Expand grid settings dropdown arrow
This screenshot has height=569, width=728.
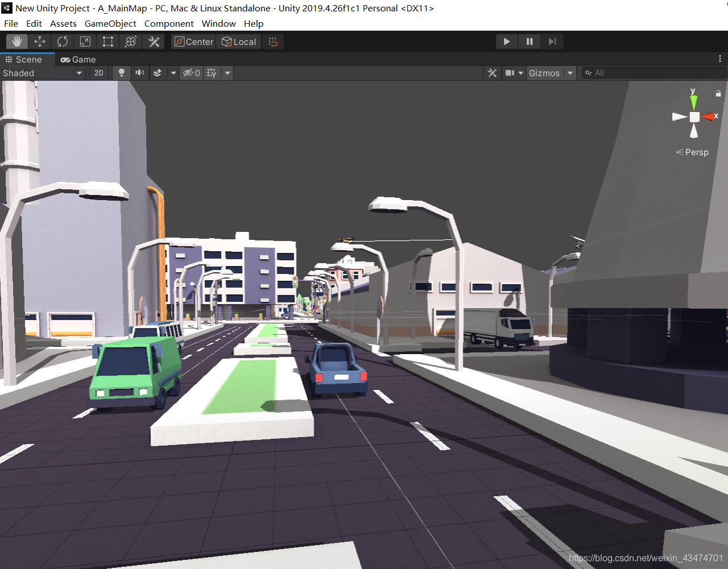pyautogui.click(x=227, y=73)
